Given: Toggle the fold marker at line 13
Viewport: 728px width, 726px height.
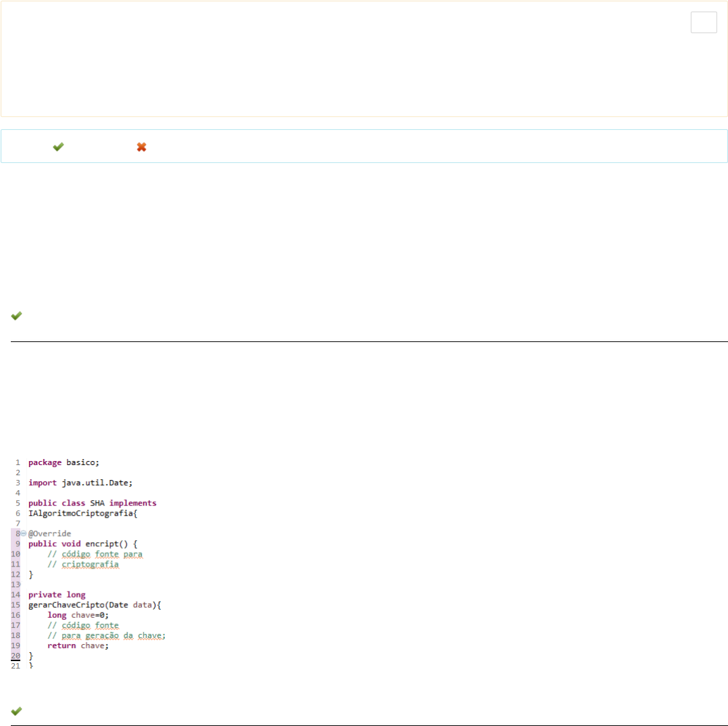Looking at the screenshot, I should point(20,584).
